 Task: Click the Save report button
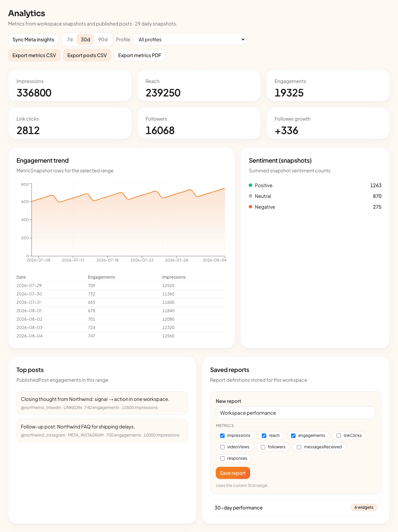(233, 473)
